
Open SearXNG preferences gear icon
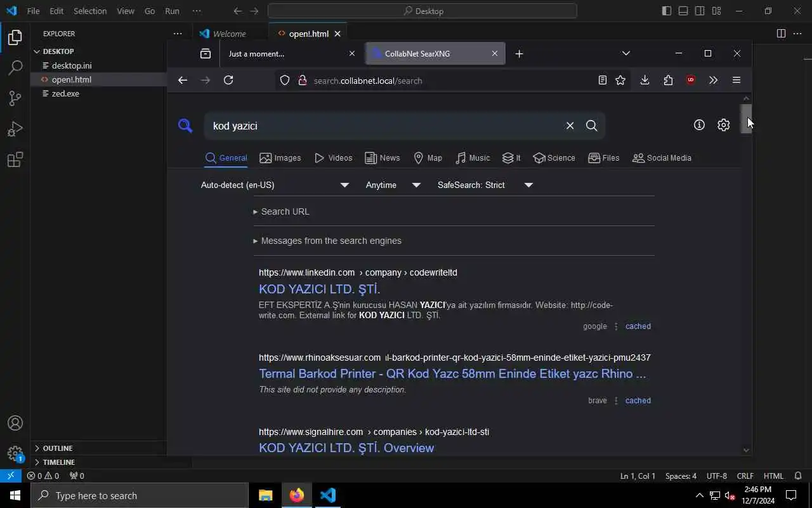tap(723, 125)
